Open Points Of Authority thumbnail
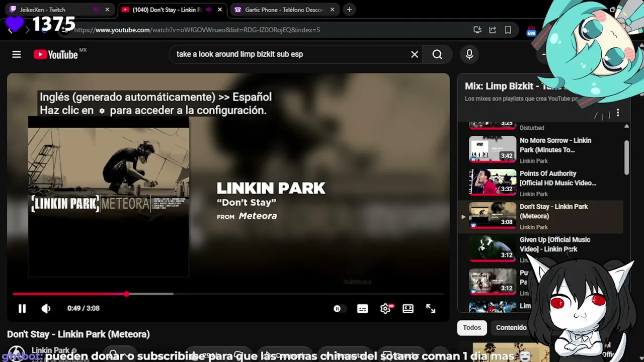644x362 pixels. coord(493,182)
